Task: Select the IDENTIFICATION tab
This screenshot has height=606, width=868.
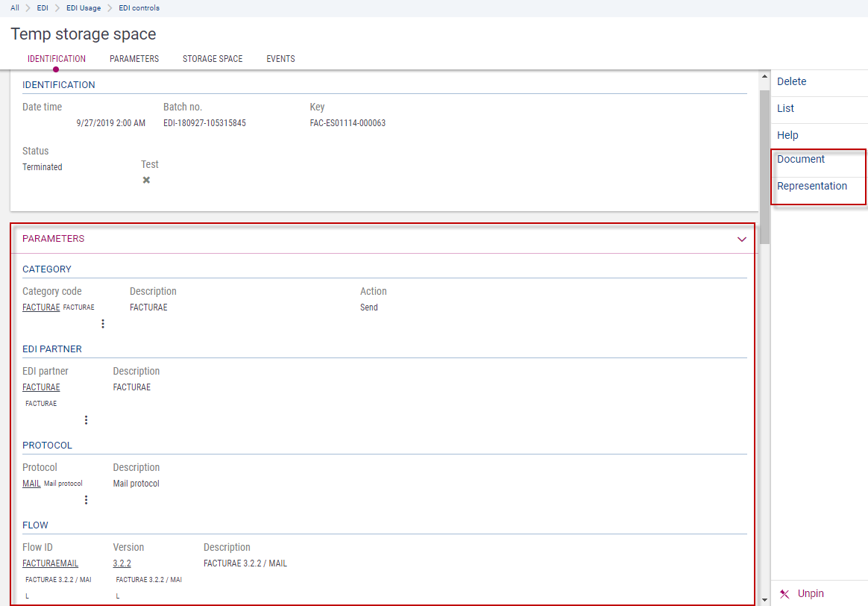Action: (x=57, y=59)
